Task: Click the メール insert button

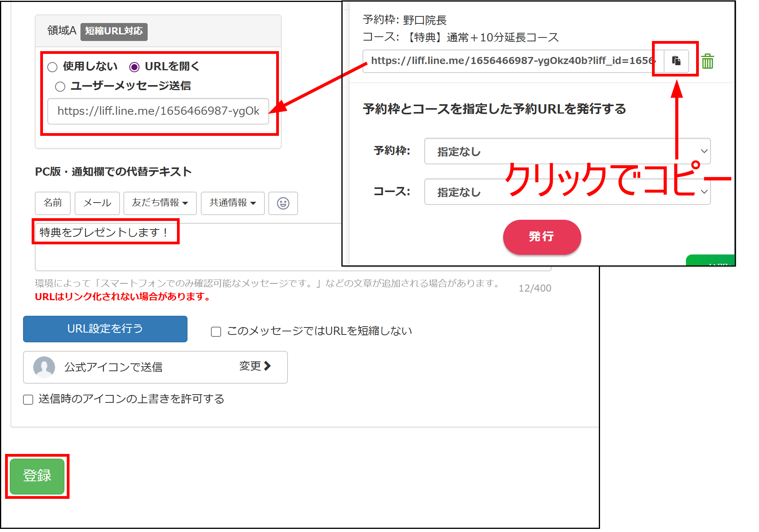Action: coord(97,203)
